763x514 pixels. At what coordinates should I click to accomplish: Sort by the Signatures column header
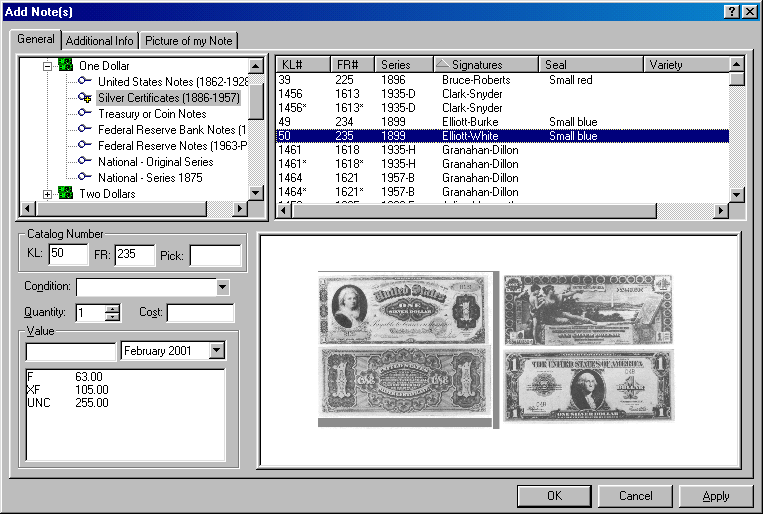(x=486, y=65)
